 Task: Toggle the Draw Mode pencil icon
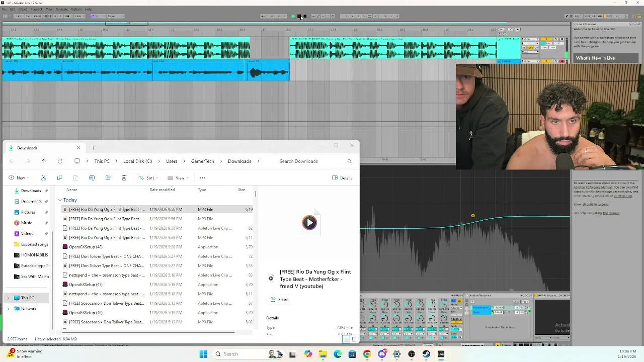point(567,16)
